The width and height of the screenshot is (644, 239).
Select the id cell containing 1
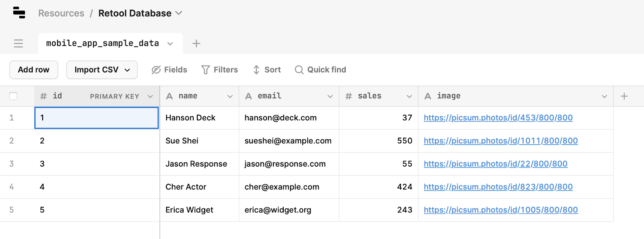tap(97, 118)
